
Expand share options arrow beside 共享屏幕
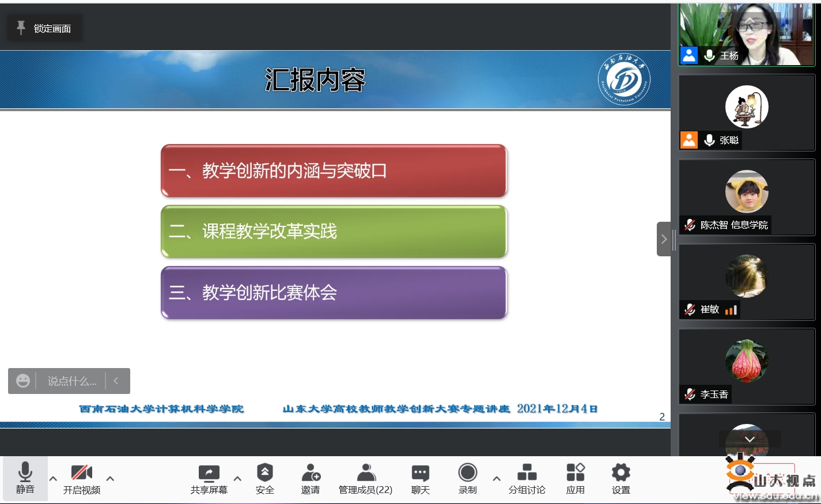point(237,479)
